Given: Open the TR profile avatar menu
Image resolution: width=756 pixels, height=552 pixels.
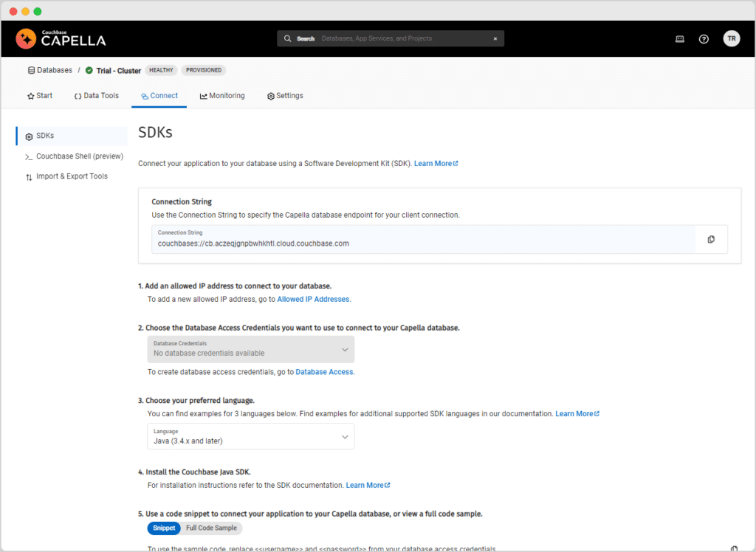Looking at the screenshot, I should click(731, 38).
